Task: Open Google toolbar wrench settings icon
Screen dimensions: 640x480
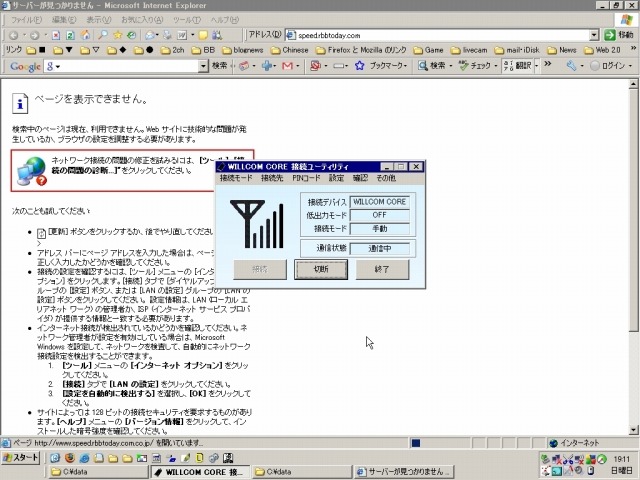Action: tap(571, 66)
